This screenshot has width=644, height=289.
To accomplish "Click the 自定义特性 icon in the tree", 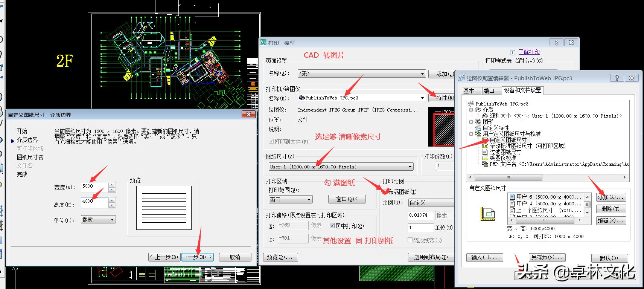I will point(478,128).
